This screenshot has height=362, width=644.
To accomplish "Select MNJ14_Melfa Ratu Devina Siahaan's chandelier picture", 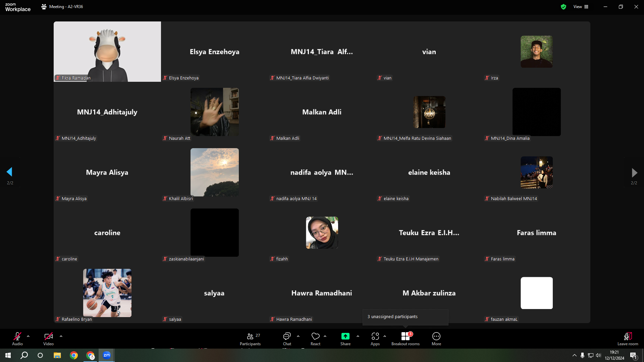I will (x=429, y=112).
